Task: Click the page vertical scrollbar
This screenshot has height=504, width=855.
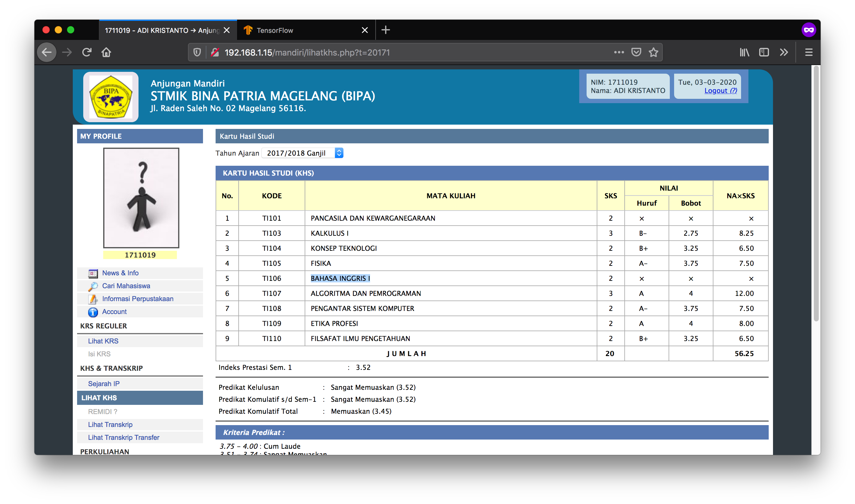Action: 816,194
